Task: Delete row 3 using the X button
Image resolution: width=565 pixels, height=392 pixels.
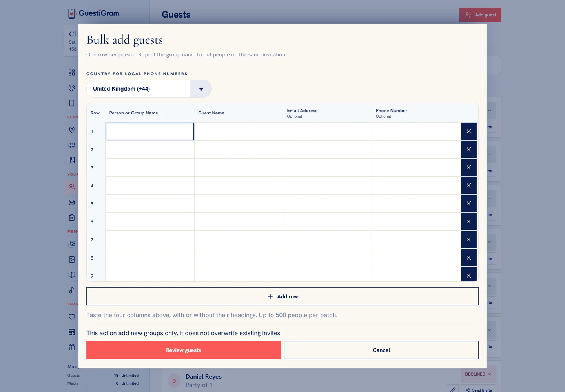Action: [x=469, y=167]
